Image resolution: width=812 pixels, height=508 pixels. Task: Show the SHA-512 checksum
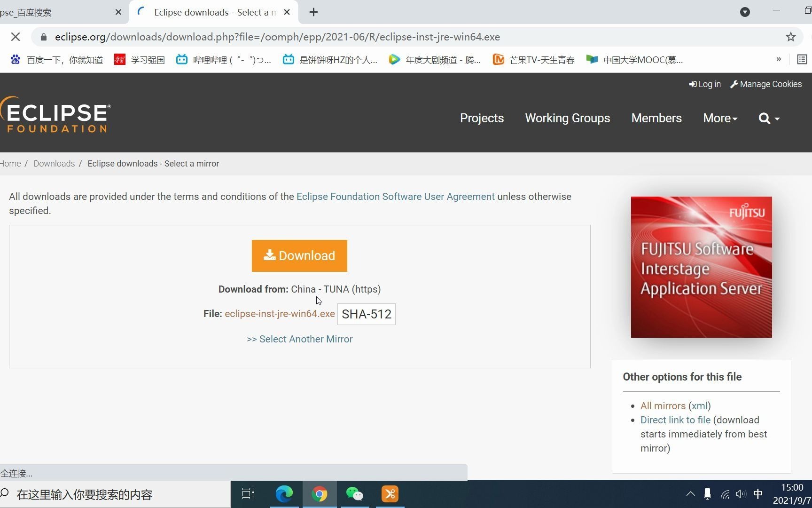(367, 314)
